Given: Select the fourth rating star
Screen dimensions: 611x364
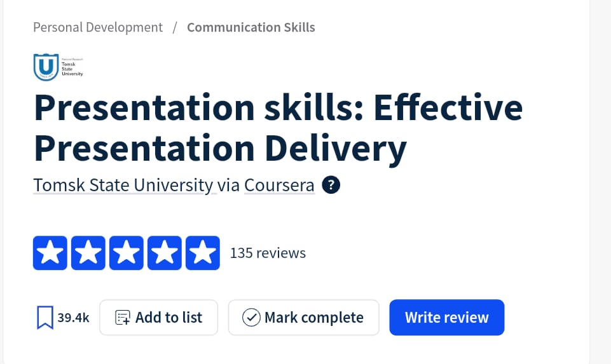Looking at the screenshot, I should [x=165, y=253].
